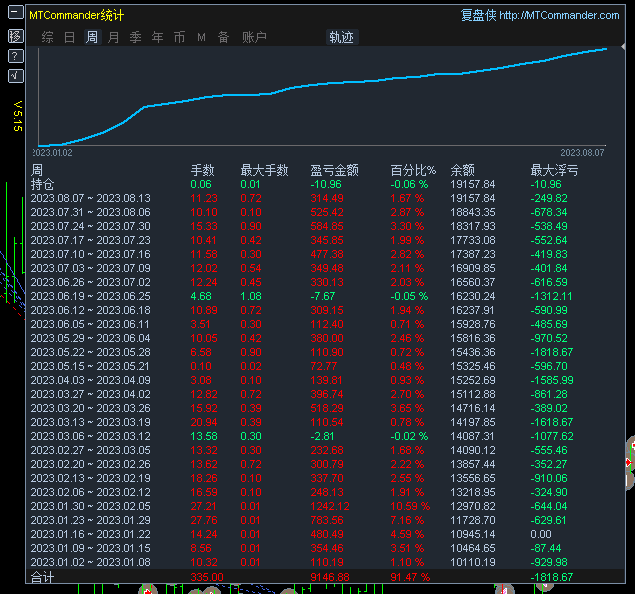The image size is (635, 594).
Task: Click the 手数 column header
Action: click(x=202, y=170)
